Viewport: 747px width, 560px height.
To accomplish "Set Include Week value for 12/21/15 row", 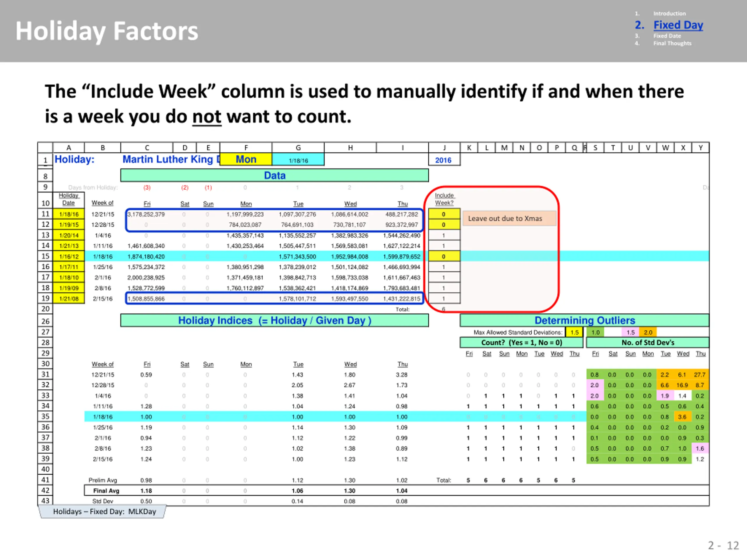I will point(444,214).
